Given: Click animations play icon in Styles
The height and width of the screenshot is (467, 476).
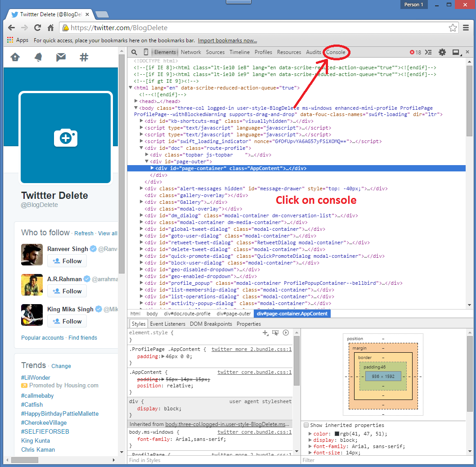Looking at the screenshot, I should click(286, 333).
